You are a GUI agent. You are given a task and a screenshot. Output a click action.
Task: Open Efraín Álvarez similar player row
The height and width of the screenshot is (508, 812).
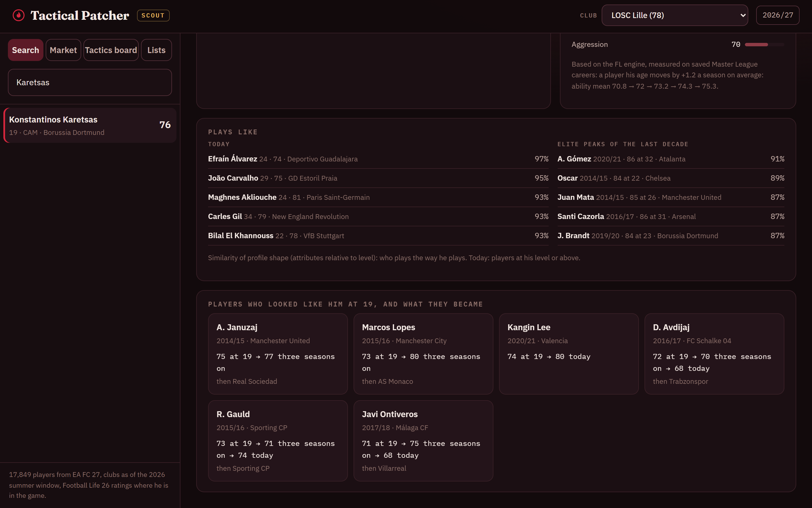click(378, 159)
